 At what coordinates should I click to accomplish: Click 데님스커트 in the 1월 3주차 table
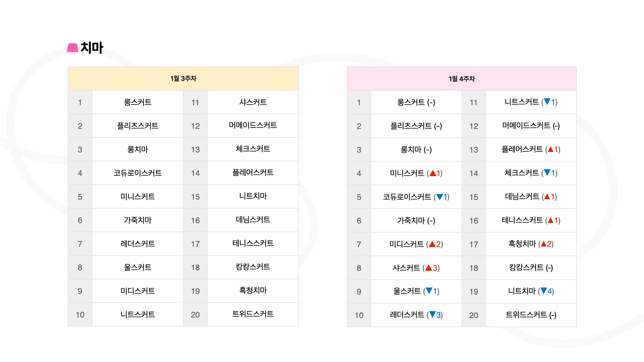tap(253, 220)
